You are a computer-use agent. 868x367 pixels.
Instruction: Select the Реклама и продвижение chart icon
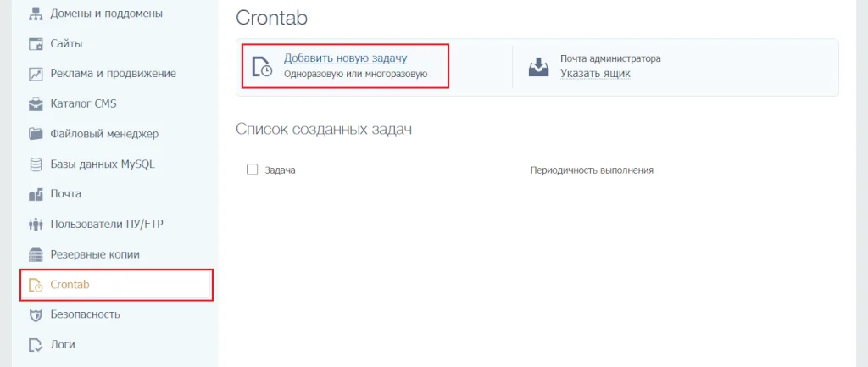click(36, 74)
